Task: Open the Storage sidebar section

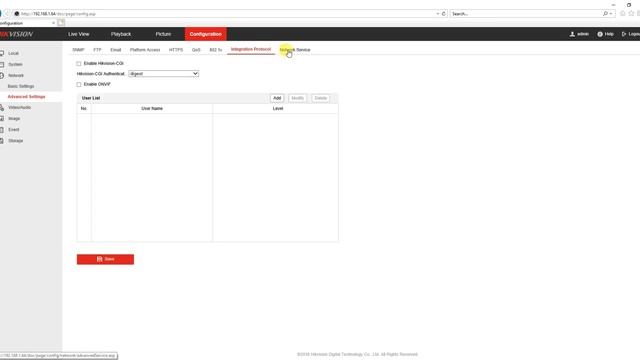Action: pos(16,140)
